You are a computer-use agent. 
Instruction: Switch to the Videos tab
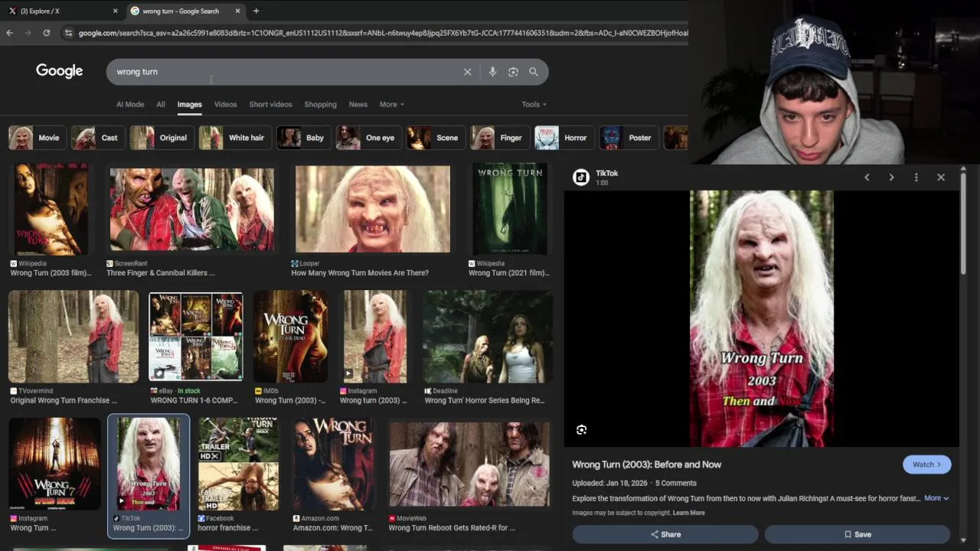pyautogui.click(x=225, y=104)
